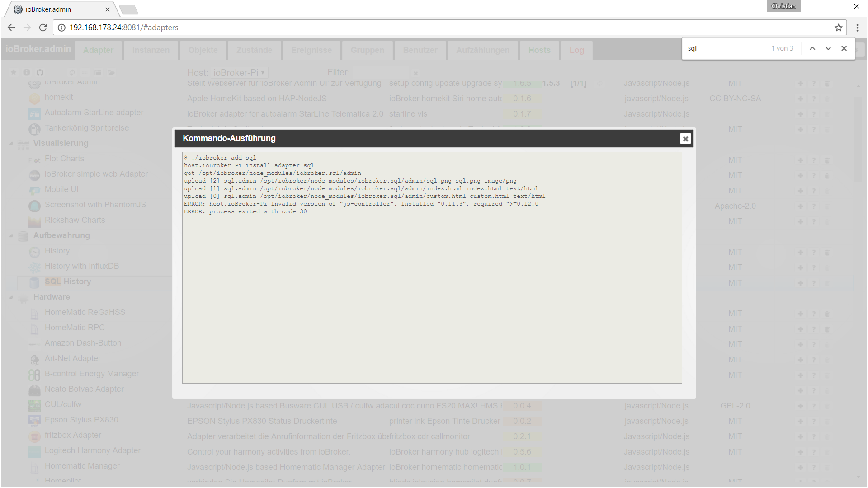Open the Aufzählungen tab

tap(483, 50)
